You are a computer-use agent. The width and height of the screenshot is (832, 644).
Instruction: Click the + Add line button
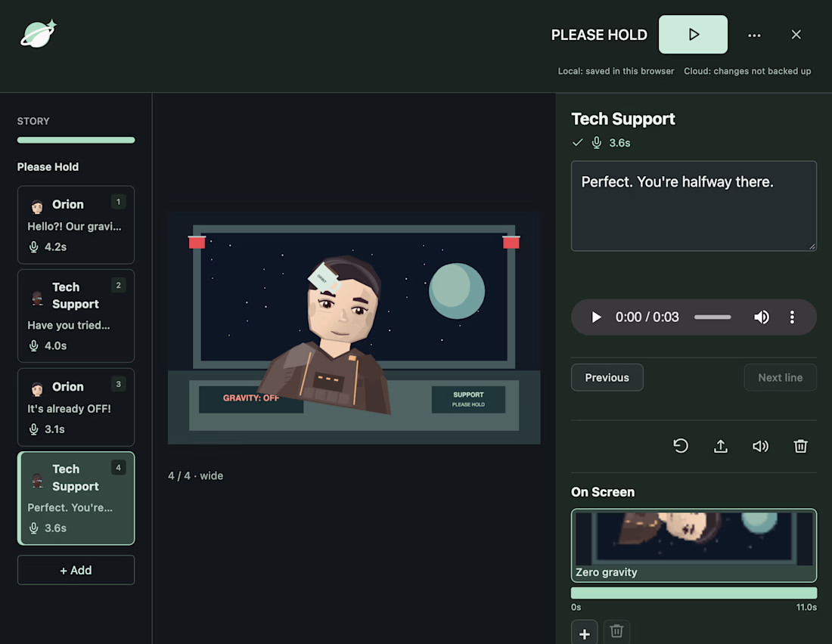tap(76, 570)
